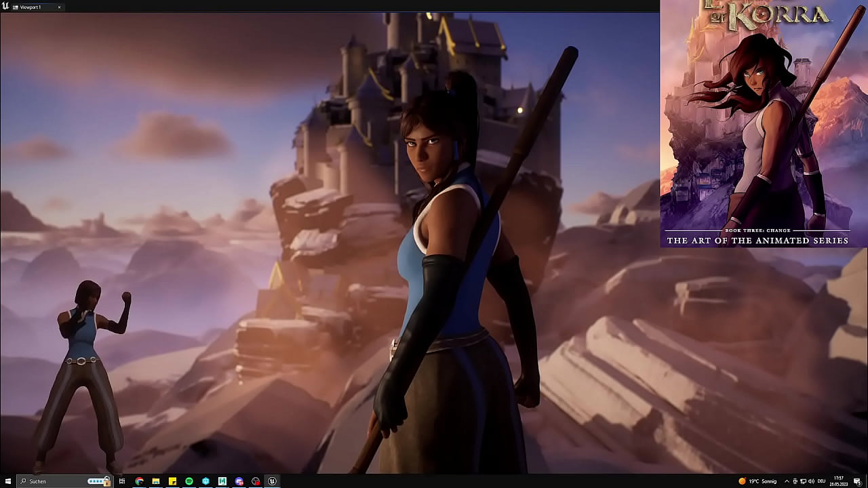Select the Viewport 1 tab
This screenshot has height=488, width=868.
tap(31, 7)
